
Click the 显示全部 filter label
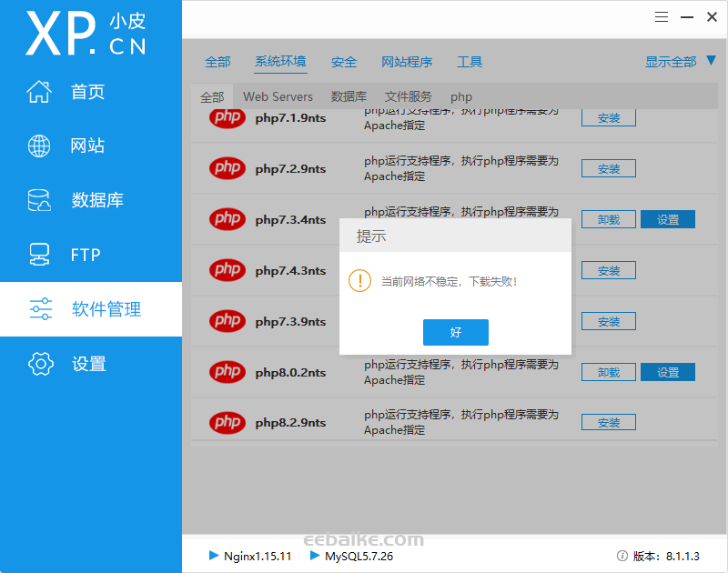[671, 62]
